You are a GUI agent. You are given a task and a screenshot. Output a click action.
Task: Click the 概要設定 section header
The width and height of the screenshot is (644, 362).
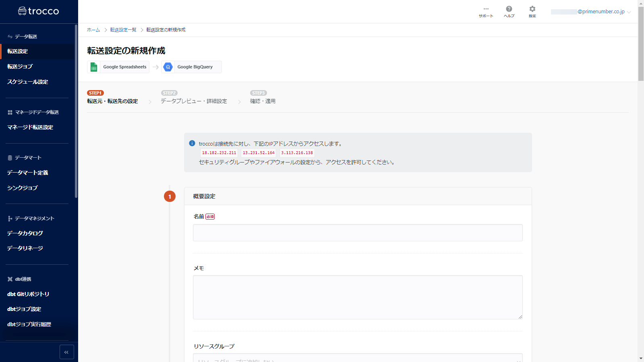click(358, 196)
